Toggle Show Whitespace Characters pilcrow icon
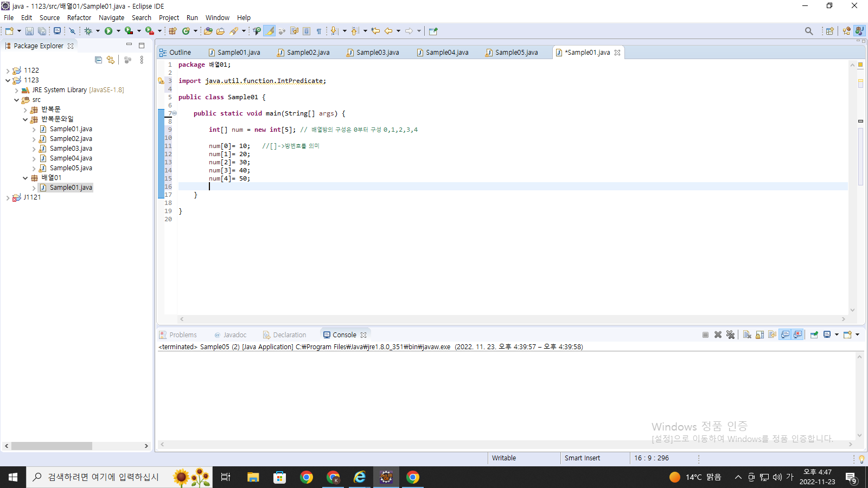The image size is (868, 488). tap(319, 31)
